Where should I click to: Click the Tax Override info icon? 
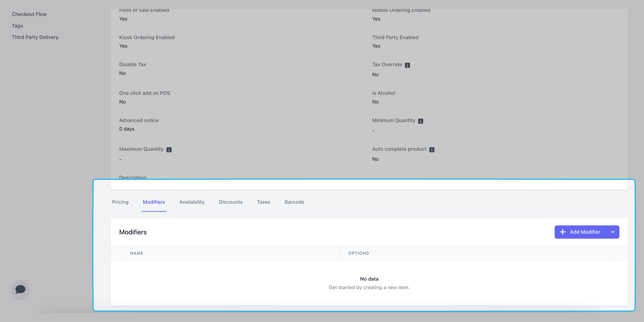click(x=407, y=65)
